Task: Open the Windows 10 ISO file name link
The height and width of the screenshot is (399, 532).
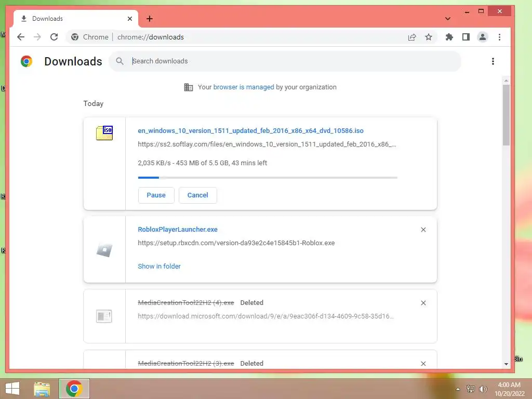Action: click(250, 130)
